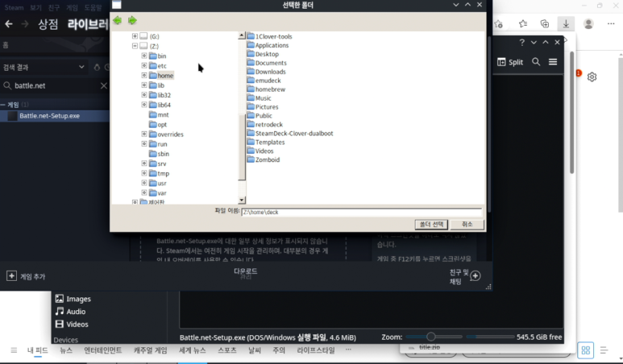Open the hamburger menu in file manager
The image size is (623, 364).
tap(553, 62)
